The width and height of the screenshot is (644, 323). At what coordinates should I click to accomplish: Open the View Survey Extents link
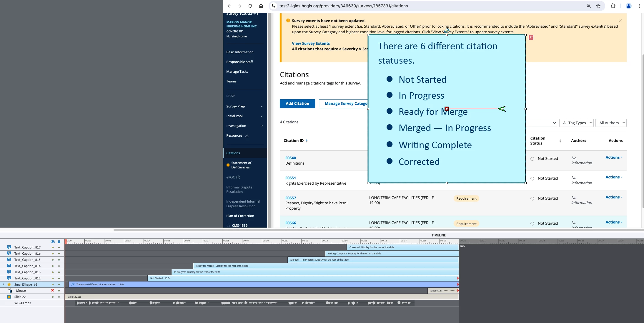[x=311, y=43]
